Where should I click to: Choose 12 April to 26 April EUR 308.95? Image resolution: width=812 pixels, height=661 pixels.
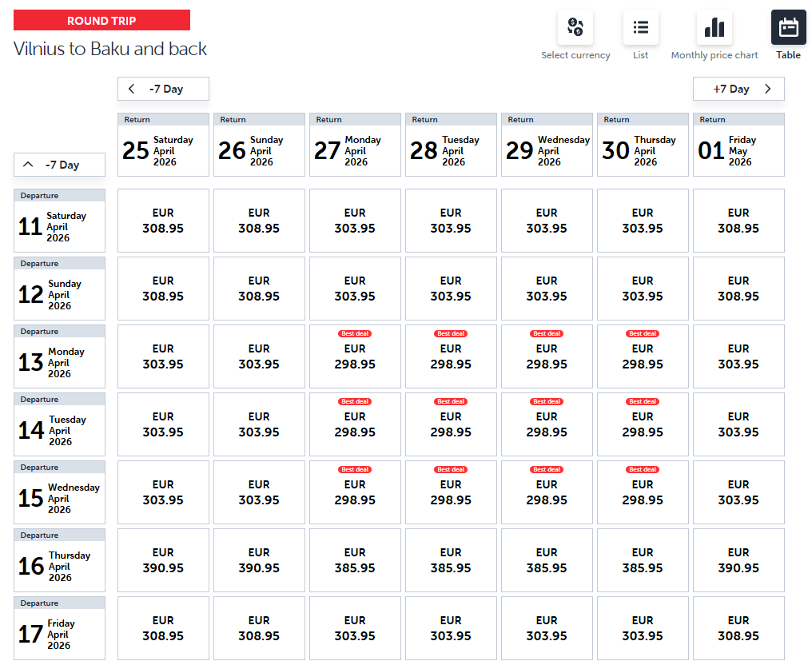point(259,289)
